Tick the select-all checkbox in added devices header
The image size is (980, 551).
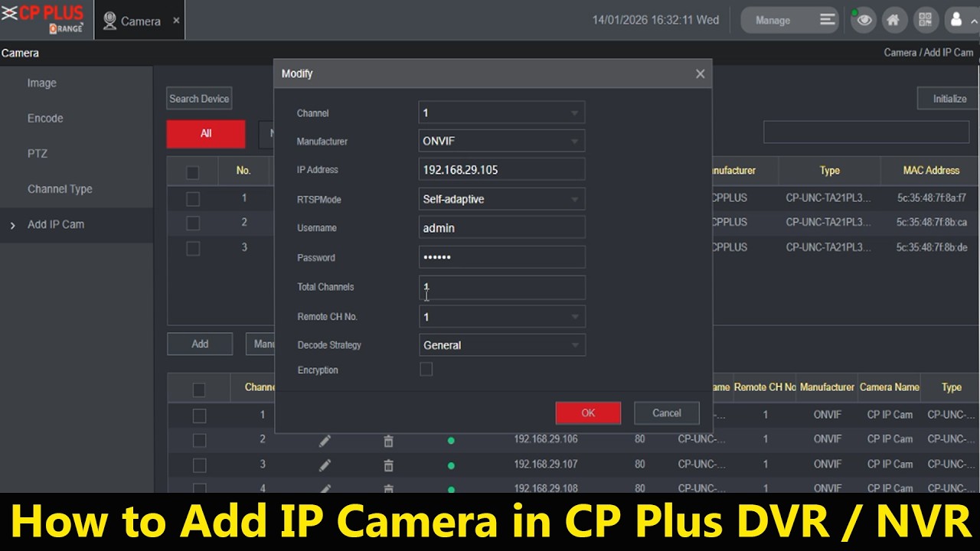click(x=199, y=390)
